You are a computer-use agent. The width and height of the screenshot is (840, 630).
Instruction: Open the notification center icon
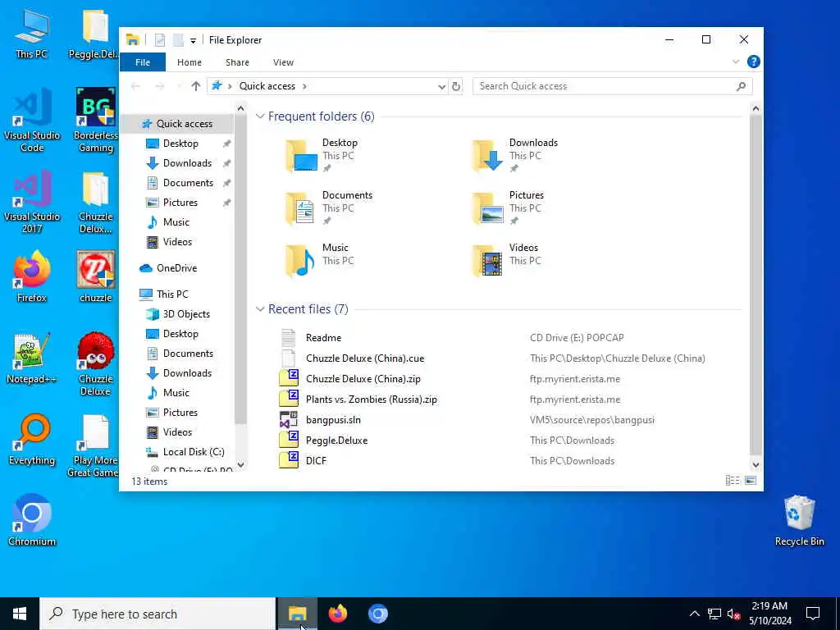pyautogui.click(x=813, y=614)
